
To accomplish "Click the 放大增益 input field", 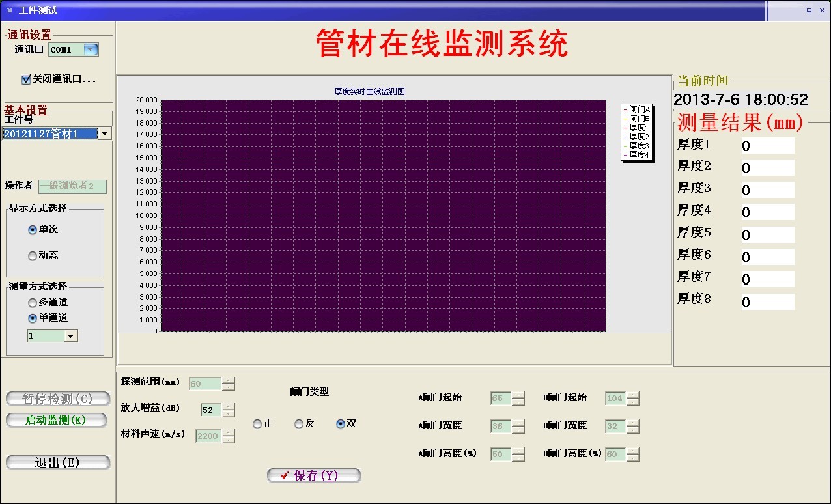I will (211, 410).
